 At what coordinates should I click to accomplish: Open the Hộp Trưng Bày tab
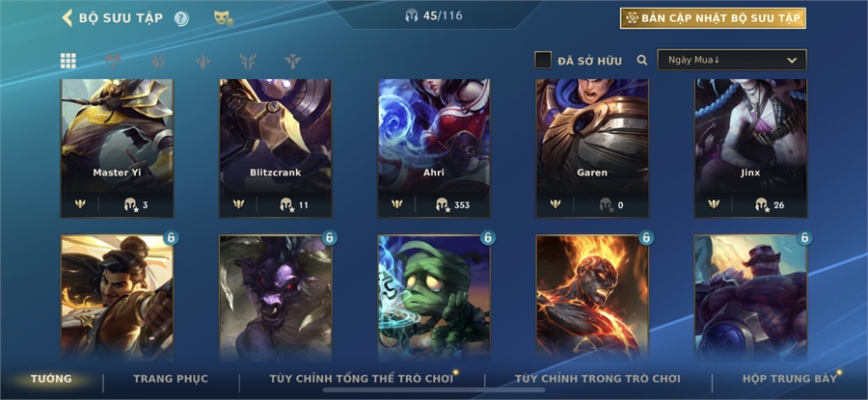[x=790, y=379]
